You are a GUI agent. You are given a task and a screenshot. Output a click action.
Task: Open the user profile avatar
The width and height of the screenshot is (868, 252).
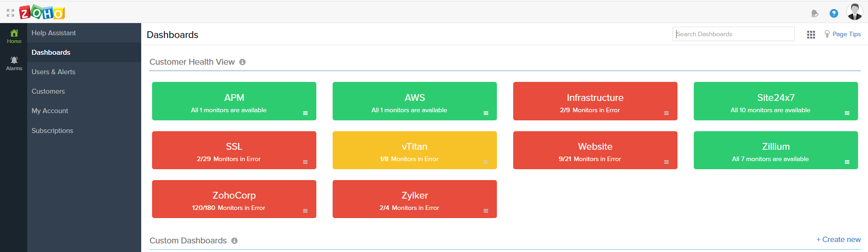pyautogui.click(x=854, y=12)
